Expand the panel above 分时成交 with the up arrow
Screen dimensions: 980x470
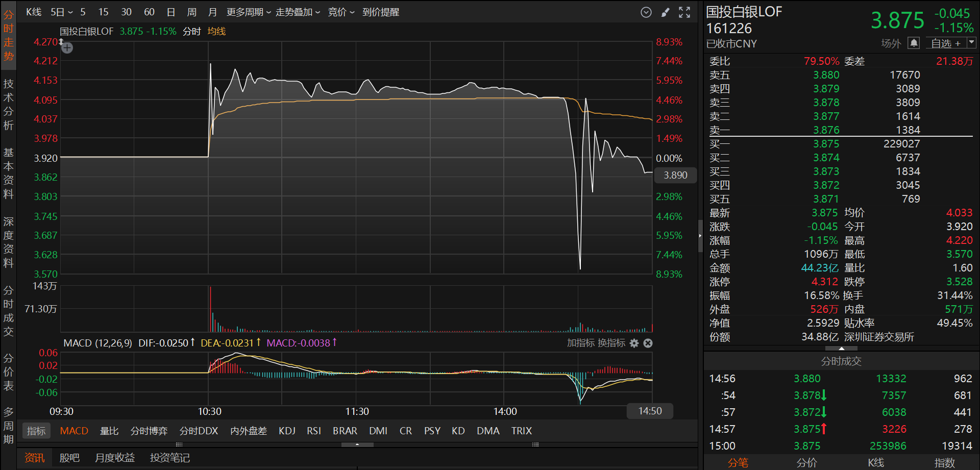click(841, 349)
